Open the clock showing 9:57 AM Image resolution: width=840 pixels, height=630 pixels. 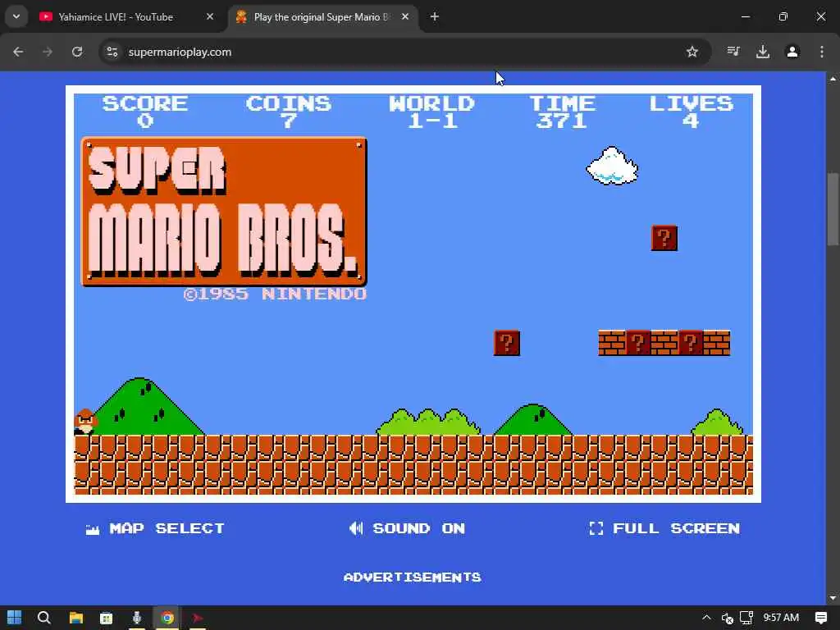click(x=781, y=618)
